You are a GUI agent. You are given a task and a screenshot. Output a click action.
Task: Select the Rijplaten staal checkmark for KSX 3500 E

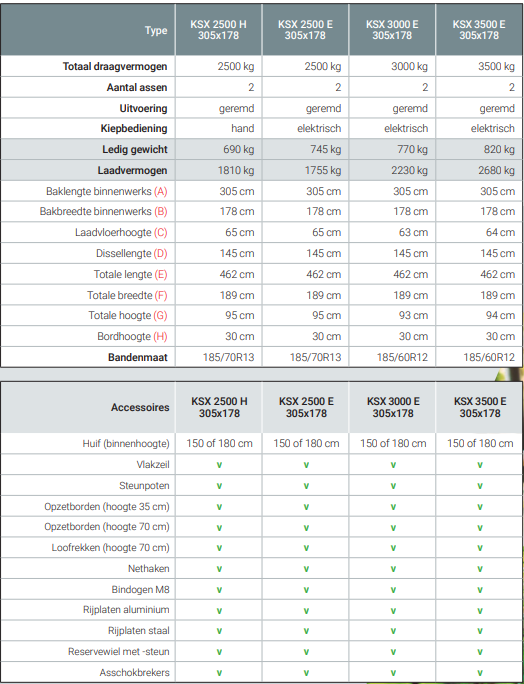[480, 631]
